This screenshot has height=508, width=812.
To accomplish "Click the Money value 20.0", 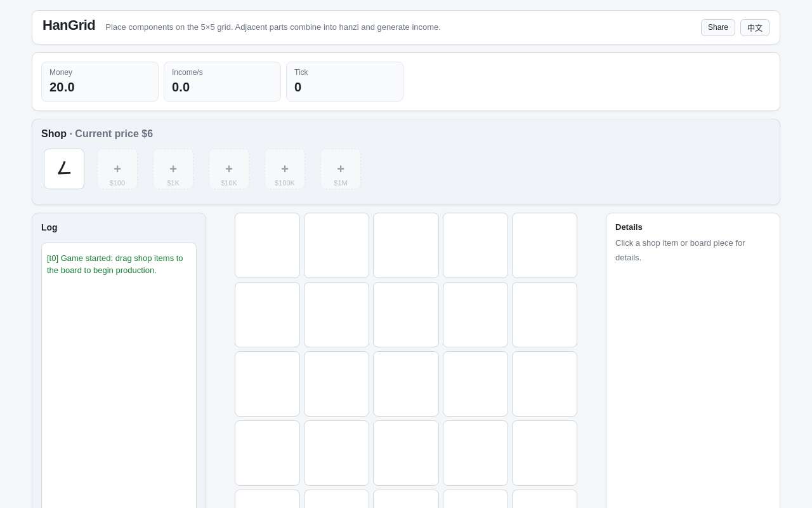I will (62, 87).
